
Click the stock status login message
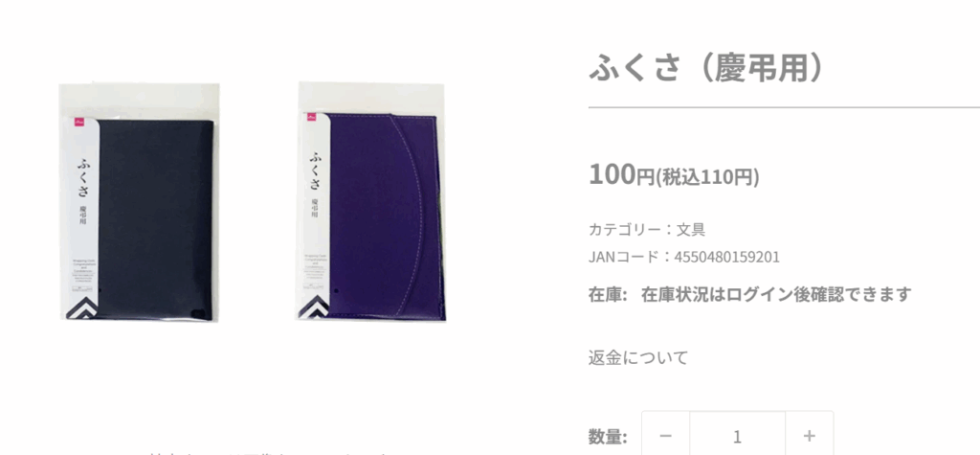[776, 294]
